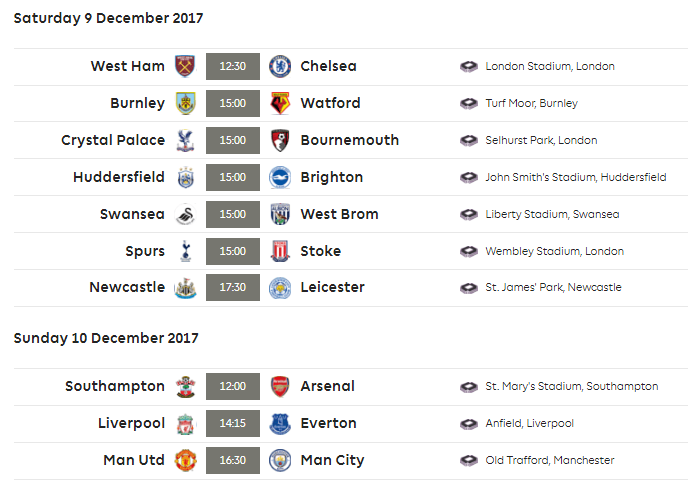Screen dimensions: 688x488
Task: Click the Bournemouth club badge
Action: pyautogui.click(x=280, y=140)
